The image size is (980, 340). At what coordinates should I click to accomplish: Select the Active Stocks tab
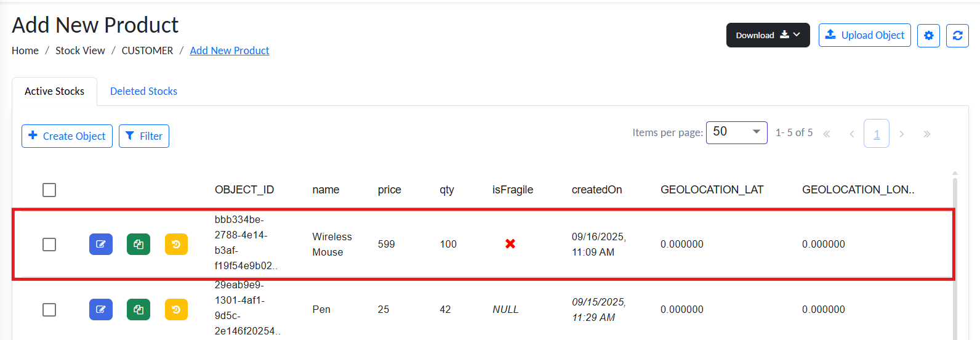coord(54,91)
